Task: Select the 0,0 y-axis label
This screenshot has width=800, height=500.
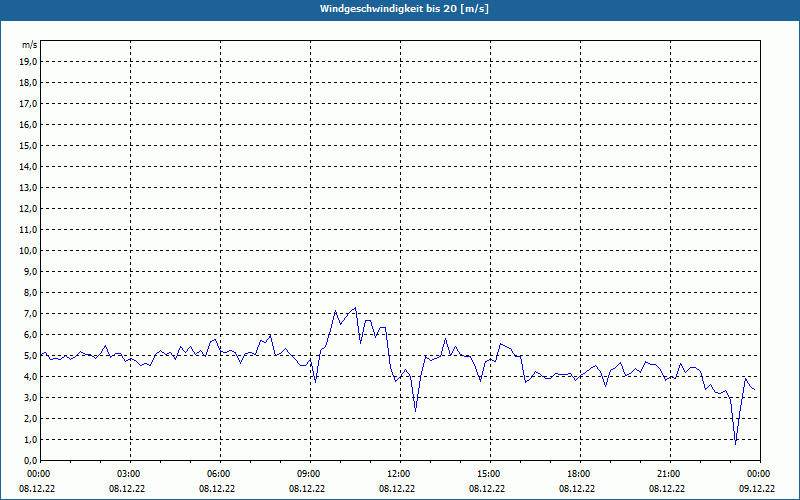Action: (x=30, y=460)
